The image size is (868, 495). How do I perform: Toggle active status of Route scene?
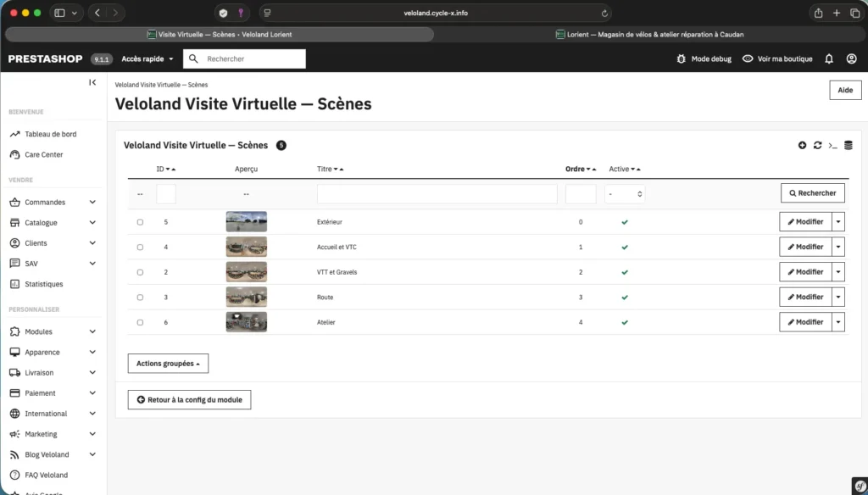coord(625,298)
